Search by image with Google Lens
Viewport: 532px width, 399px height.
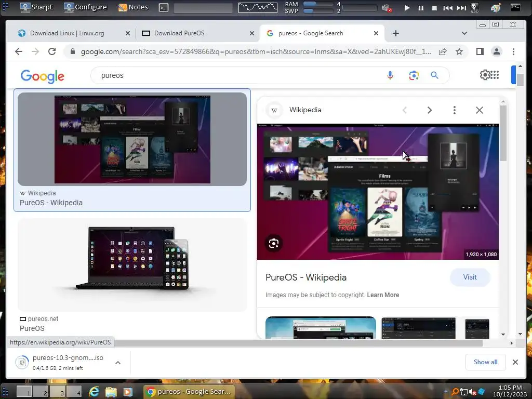tap(414, 75)
